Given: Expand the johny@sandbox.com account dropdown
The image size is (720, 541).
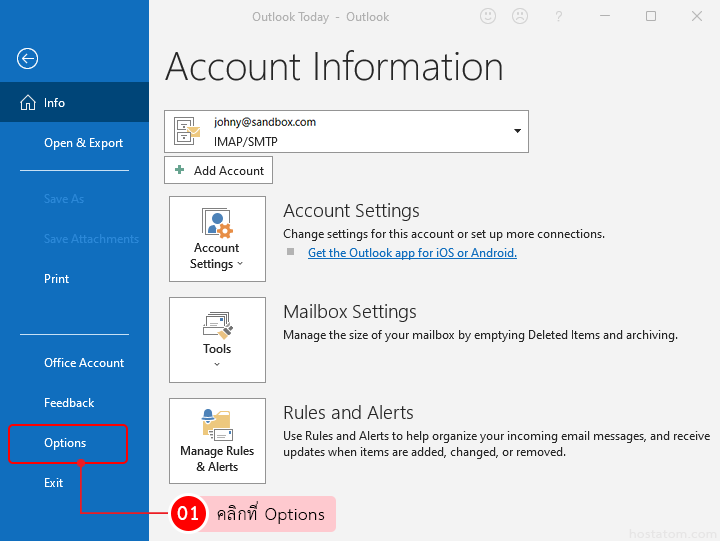Looking at the screenshot, I should (517, 131).
